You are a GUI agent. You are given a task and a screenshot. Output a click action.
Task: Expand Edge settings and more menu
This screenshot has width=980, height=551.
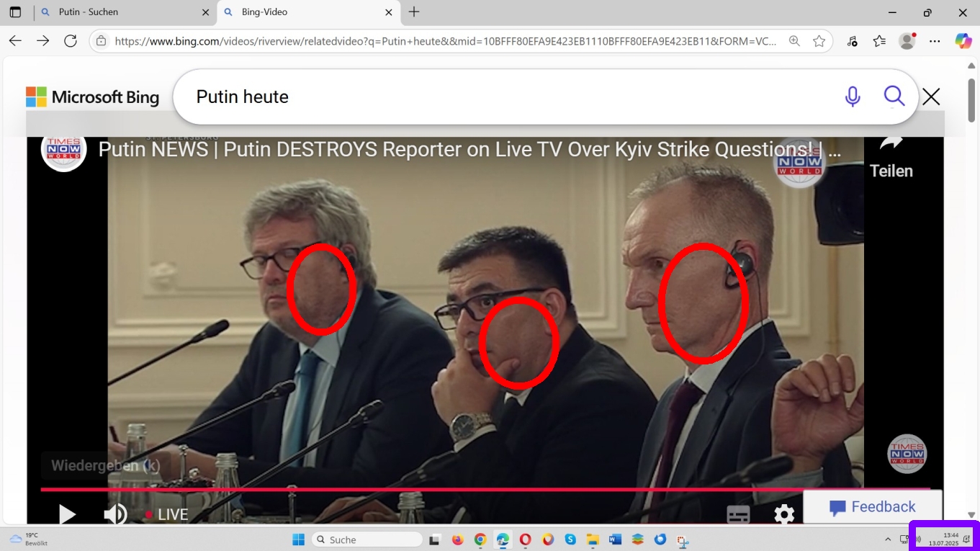click(935, 41)
